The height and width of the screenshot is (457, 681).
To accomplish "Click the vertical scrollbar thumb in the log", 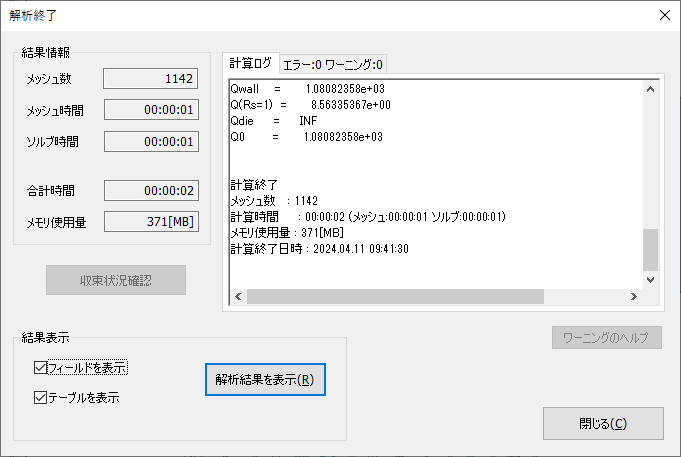I will pos(650,250).
